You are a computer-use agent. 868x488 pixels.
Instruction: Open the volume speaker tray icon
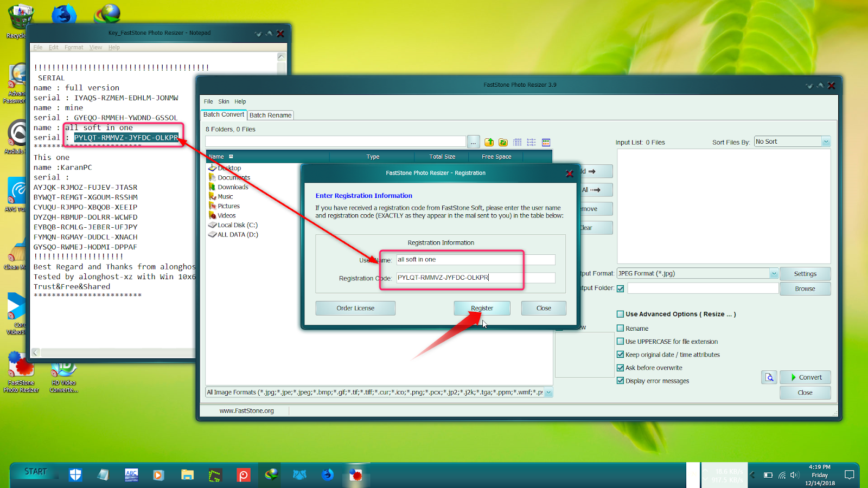(x=795, y=475)
